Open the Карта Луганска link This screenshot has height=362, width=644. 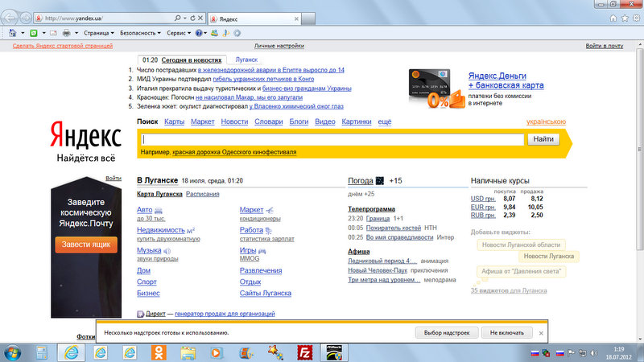[159, 194]
